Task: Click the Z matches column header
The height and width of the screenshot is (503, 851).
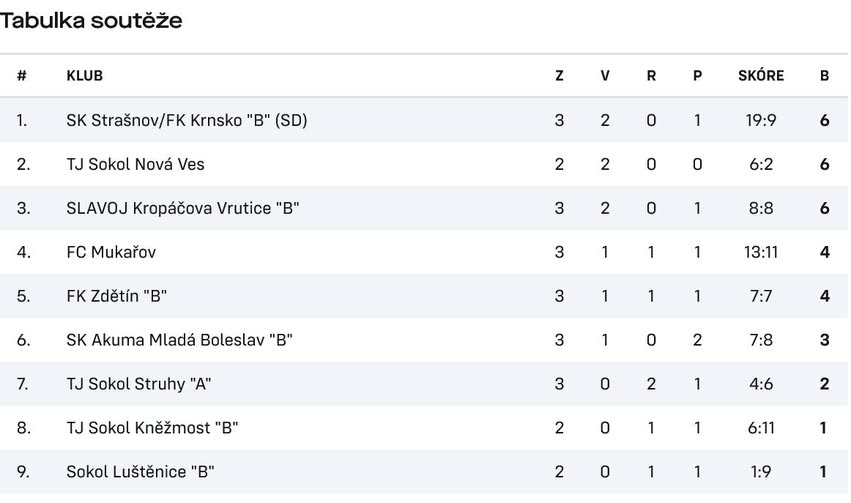Action: (560, 76)
